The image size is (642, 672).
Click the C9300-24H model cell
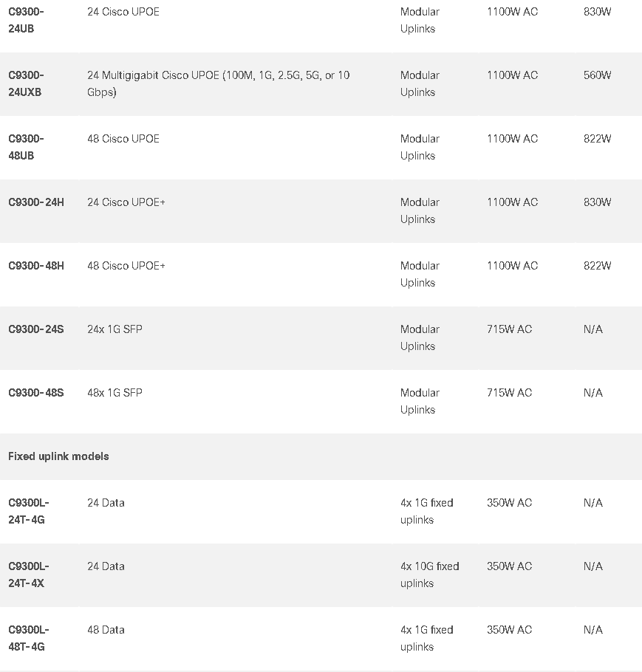[36, 202]
